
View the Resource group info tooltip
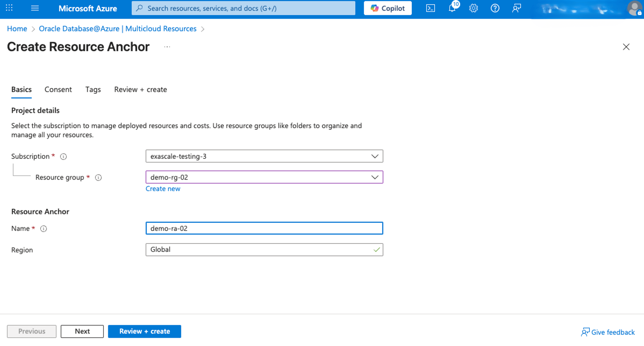98,177
